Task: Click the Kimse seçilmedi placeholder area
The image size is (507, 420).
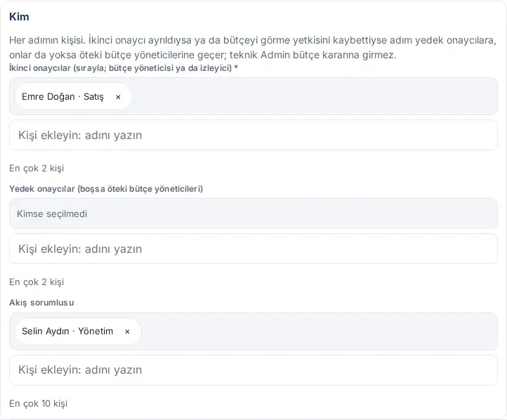Action: (253, 214)
